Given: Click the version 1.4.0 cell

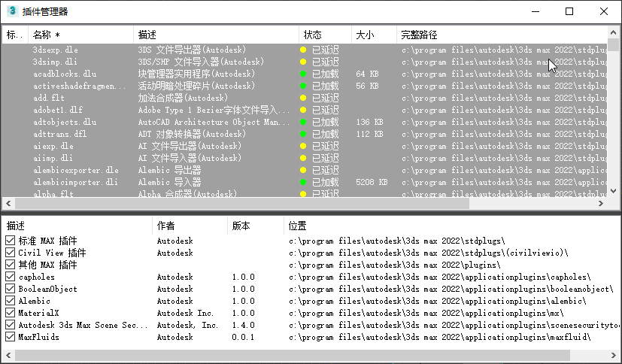Looking at the screenshot, I should (243, 325).
